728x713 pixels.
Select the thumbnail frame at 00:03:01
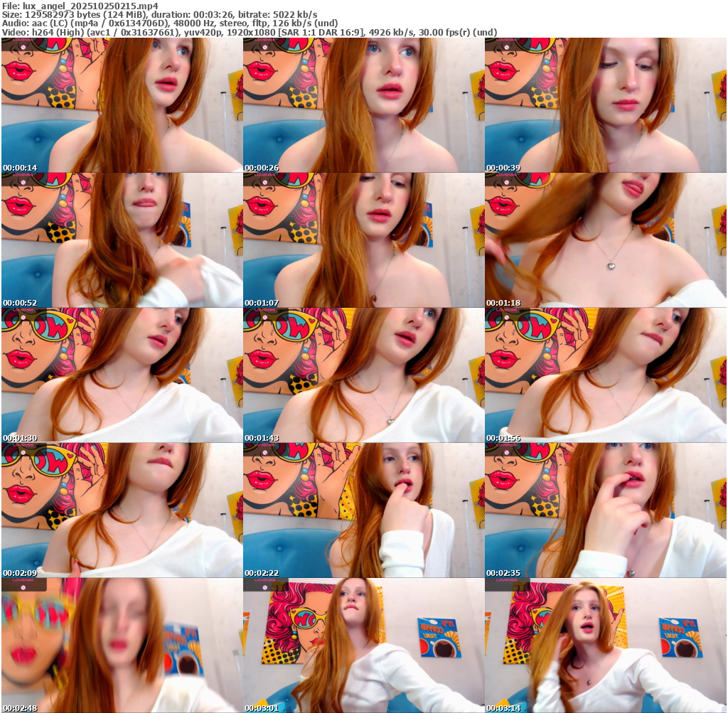[363, 645]
